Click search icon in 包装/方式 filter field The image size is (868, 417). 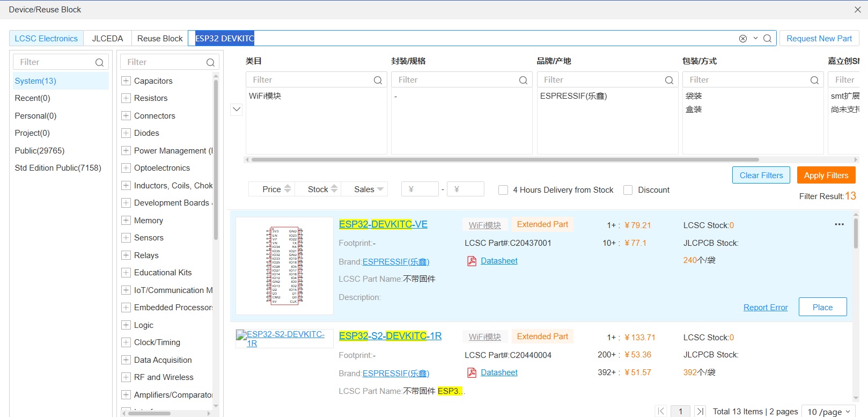pyautogui.click(x=814, y=80)
